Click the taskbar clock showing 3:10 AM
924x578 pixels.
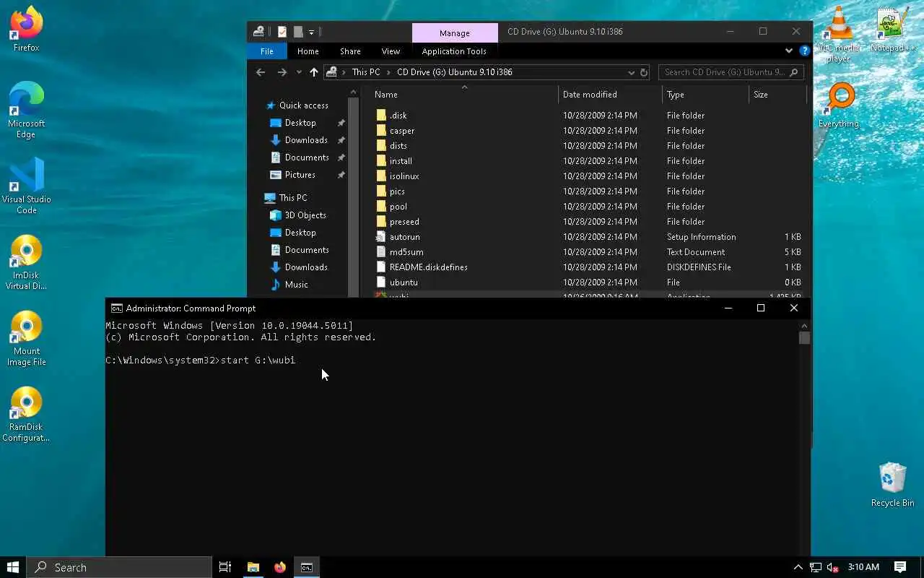pos(863,567)
